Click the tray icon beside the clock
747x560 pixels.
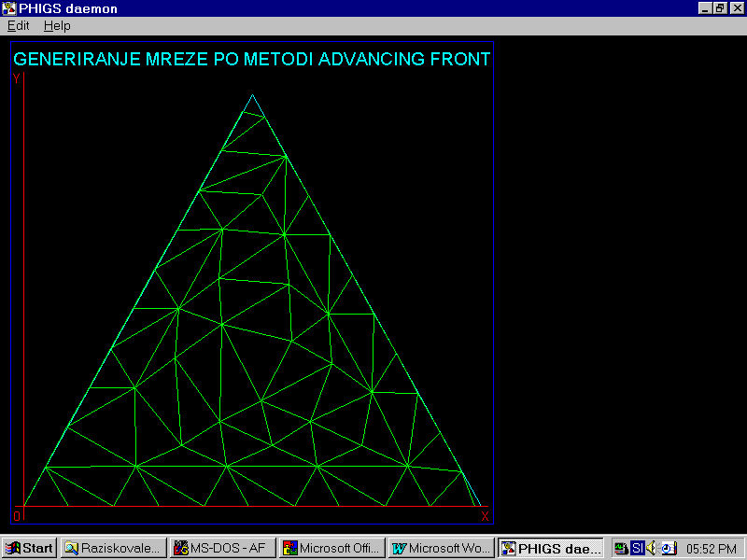tap(667, 548)
